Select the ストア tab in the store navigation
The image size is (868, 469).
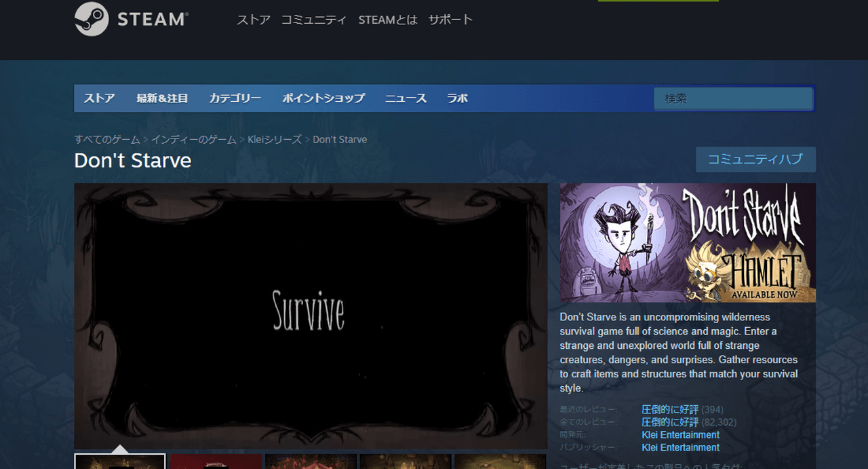[x=99, y=98]
